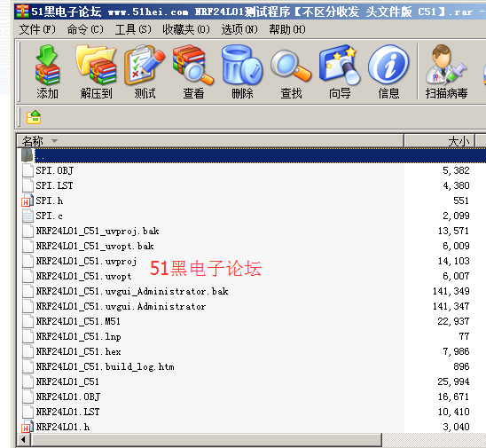Select file NRF24L01.LST
Screen dimensions: 486x448
click(67, 412)
